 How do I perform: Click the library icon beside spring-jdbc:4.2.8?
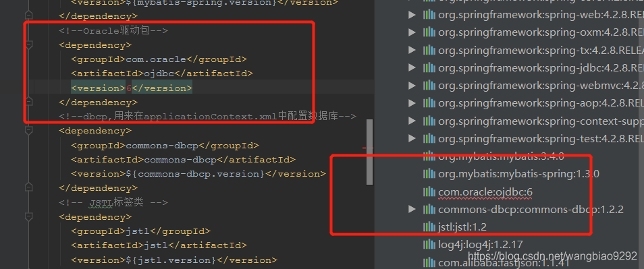[x=429, y=67]
